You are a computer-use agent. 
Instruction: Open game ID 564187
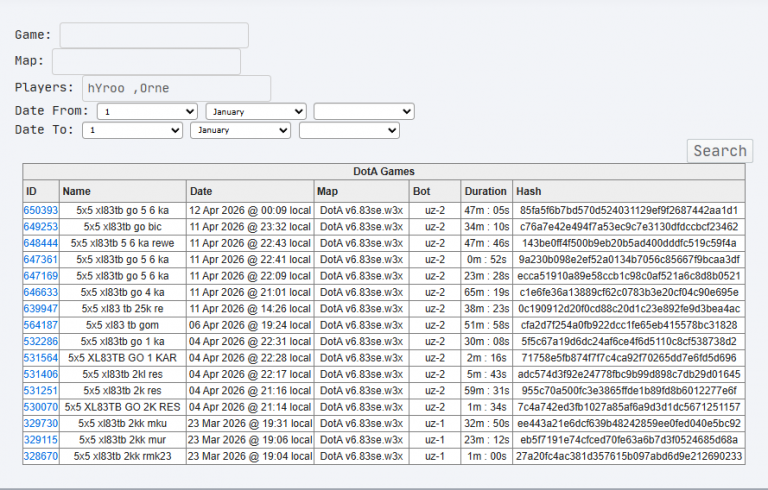click(41, 325)
